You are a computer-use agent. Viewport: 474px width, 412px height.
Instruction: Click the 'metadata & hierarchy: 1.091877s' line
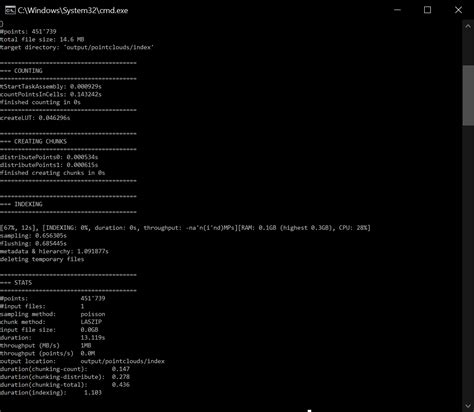point(54,251)
